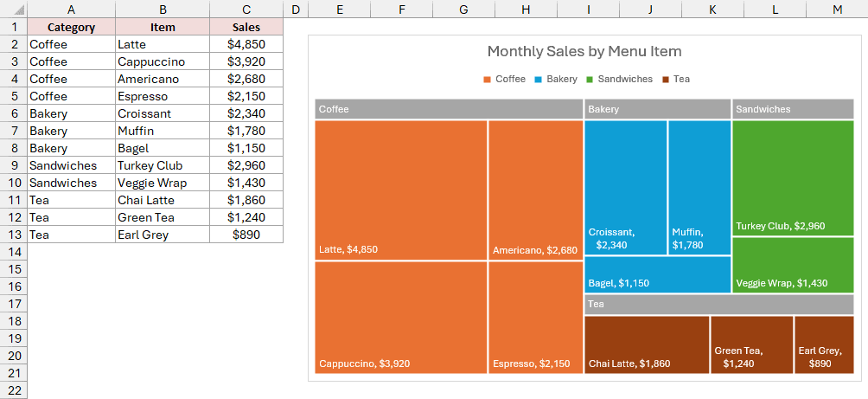Select the cell containing Americano
868x399 pixels.
163,79
